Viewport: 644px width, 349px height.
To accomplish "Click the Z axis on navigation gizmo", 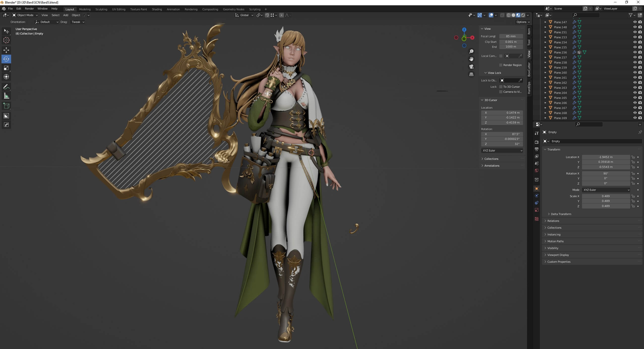I will point(464,30).
